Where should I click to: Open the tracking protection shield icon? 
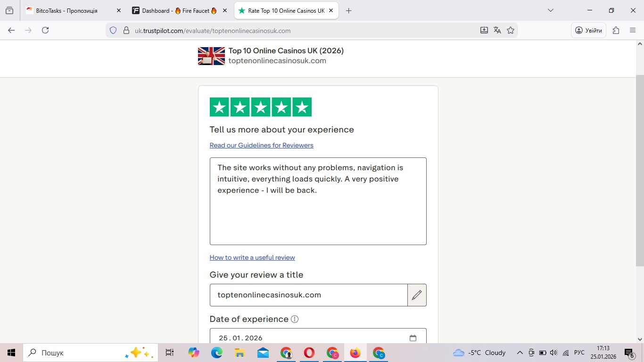click(113, 31)
